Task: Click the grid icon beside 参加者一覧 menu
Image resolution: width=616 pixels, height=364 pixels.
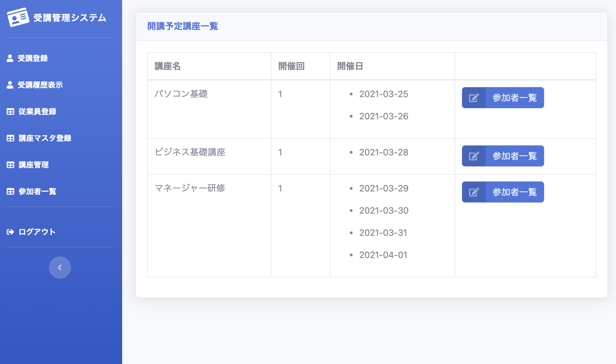Action: [10, 192]
